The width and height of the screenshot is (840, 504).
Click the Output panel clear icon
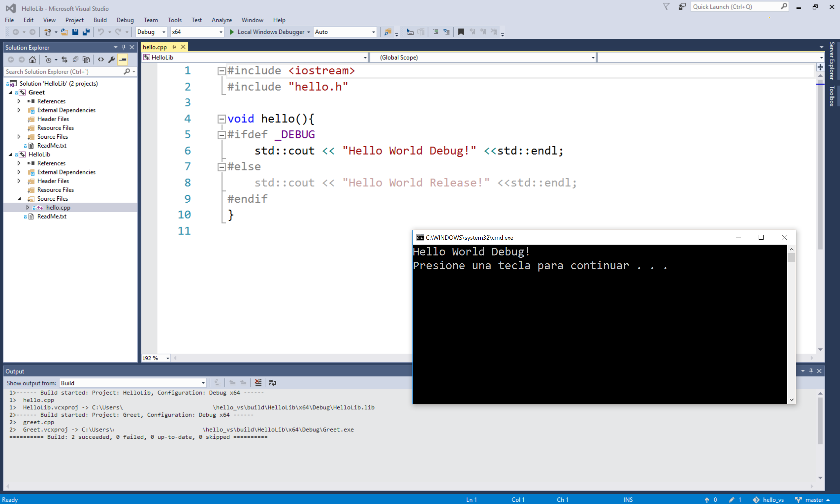click(x=259, y=383)
